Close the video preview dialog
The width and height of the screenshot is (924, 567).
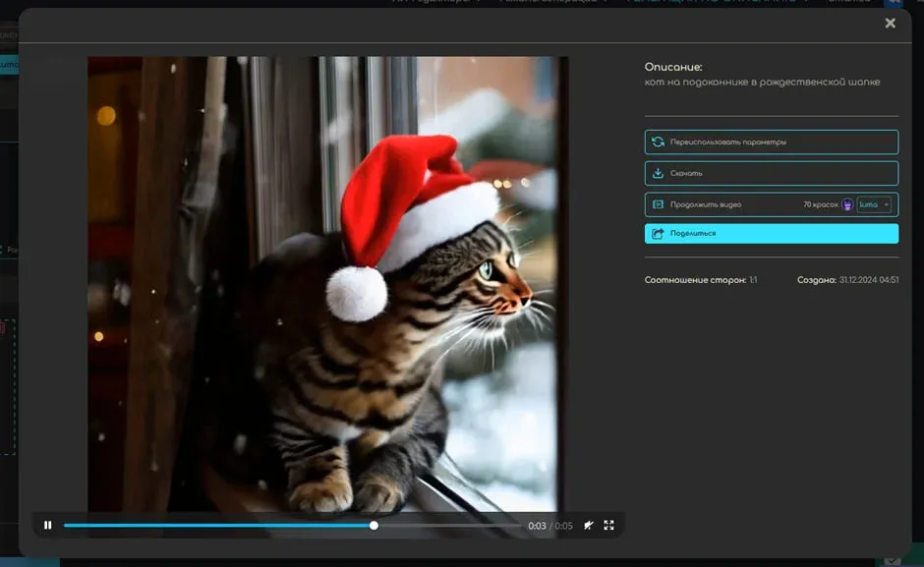[890, 23]
